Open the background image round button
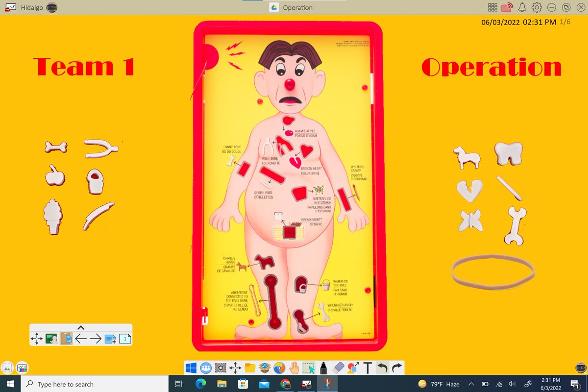Image resolution: width=588 pixels, height=392 pixels. pyautogui.click(x=7, y=368)
